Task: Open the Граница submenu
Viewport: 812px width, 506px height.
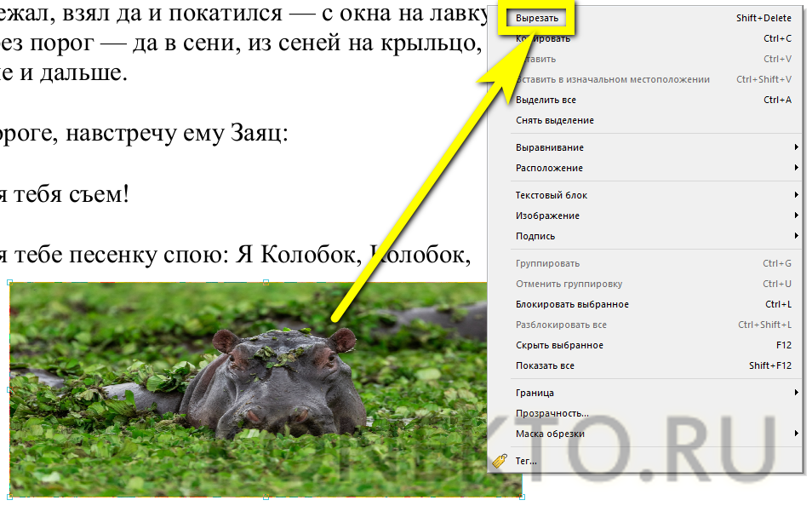Action: (535, 393)
